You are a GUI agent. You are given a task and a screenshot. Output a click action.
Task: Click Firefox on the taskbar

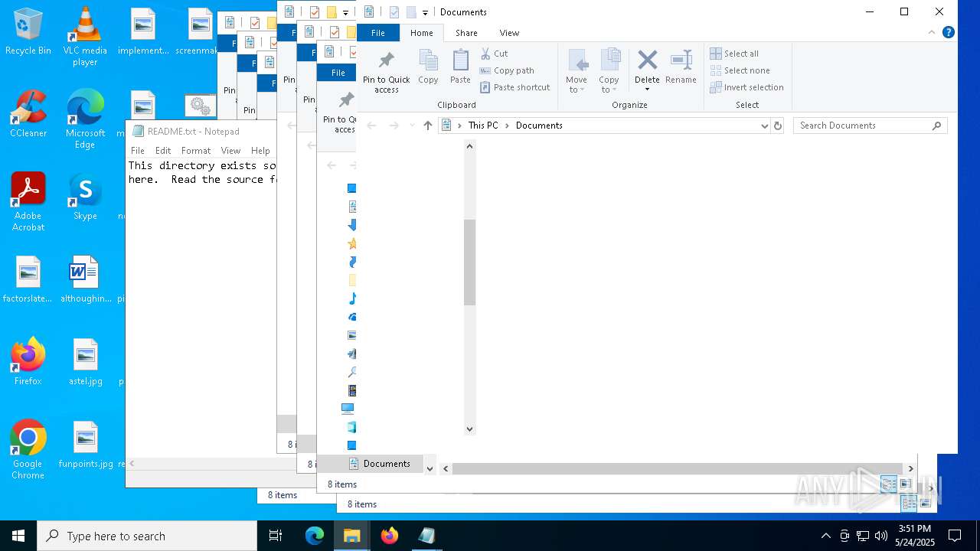pos(389,536)
